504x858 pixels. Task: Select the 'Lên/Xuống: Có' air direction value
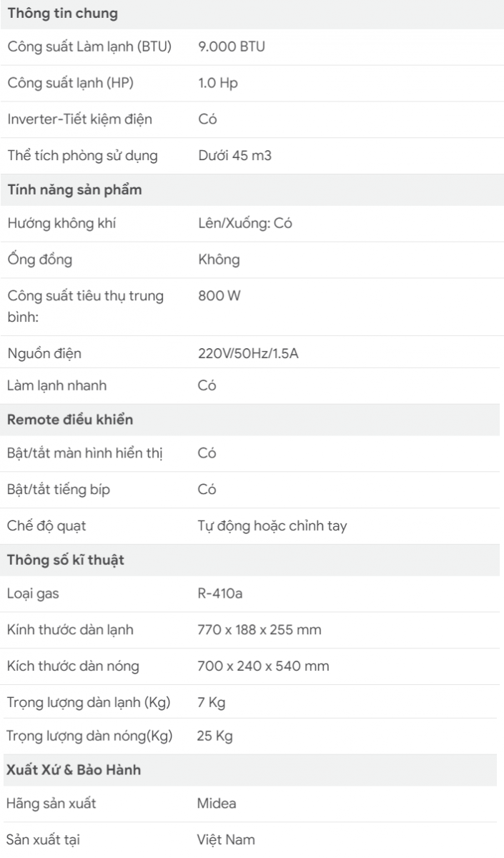click(245, 223)
